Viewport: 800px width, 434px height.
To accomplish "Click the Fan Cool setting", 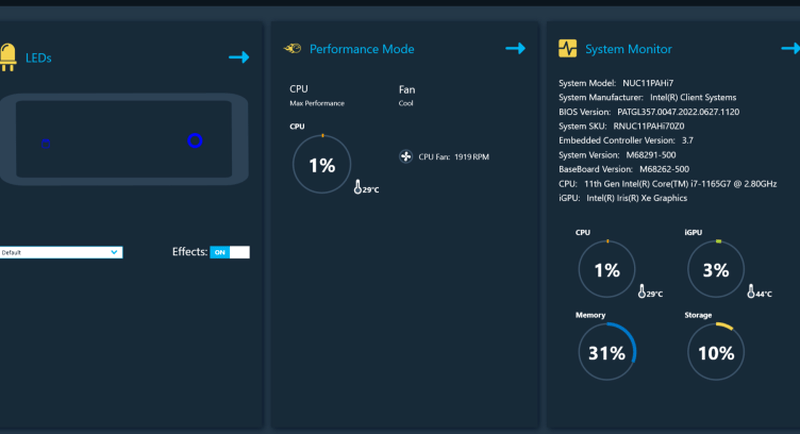I will pos(407,95).
